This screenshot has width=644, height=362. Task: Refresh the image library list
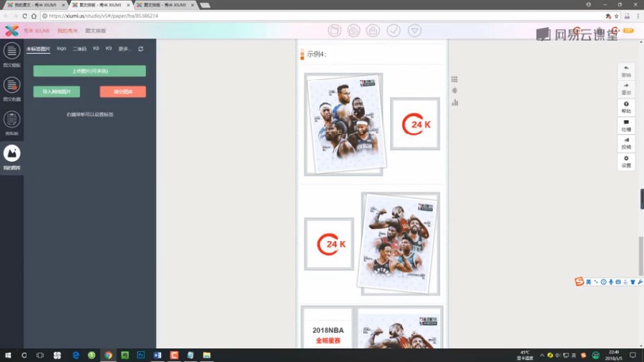pos(141,49)
